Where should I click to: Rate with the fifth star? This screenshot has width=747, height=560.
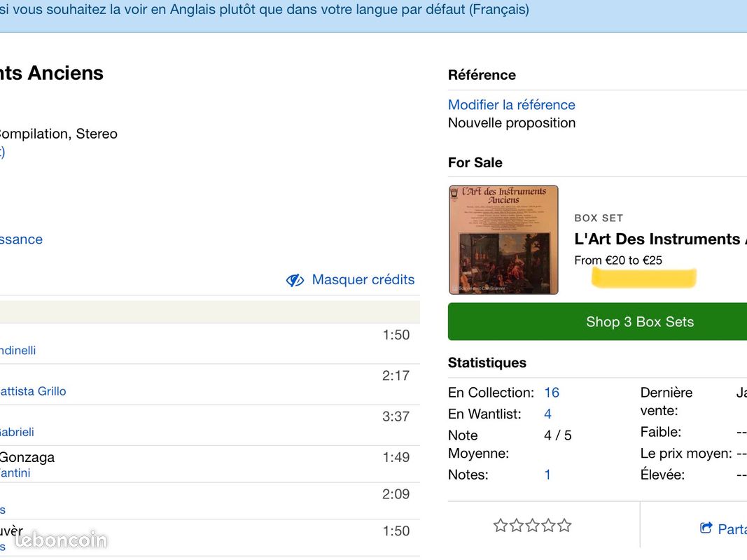pyautogui.click(x=564, y=526)
